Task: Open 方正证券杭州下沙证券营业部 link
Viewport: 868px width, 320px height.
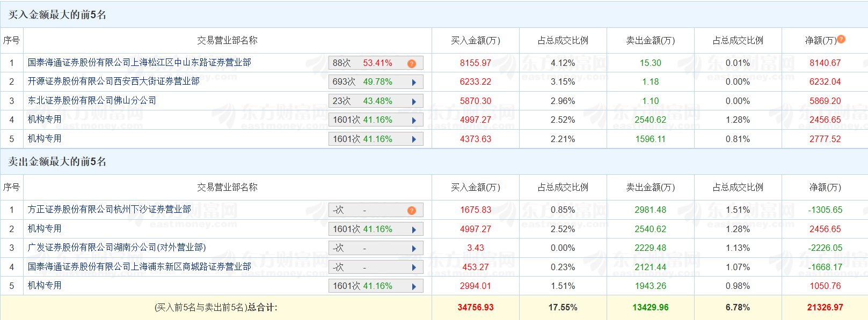Action: click(110, 210)
